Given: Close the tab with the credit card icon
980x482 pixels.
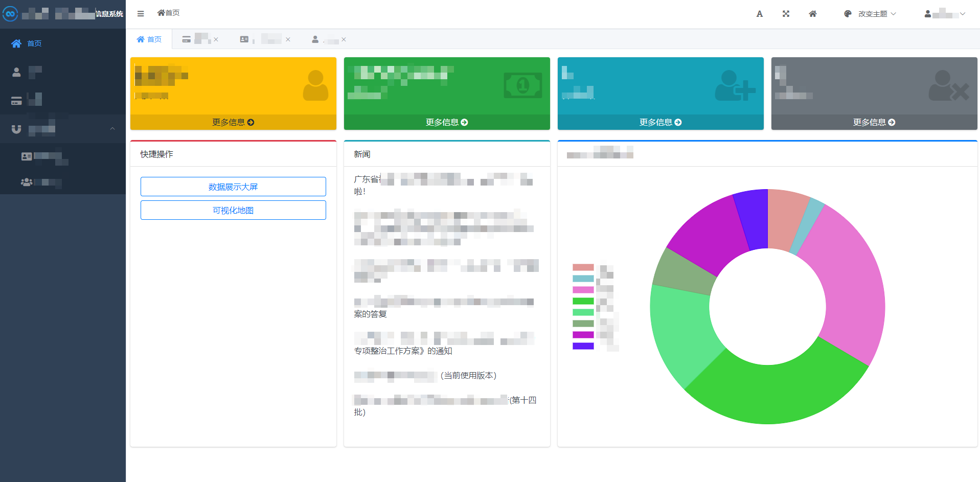Looking at the screenshot, I should 216,39.
